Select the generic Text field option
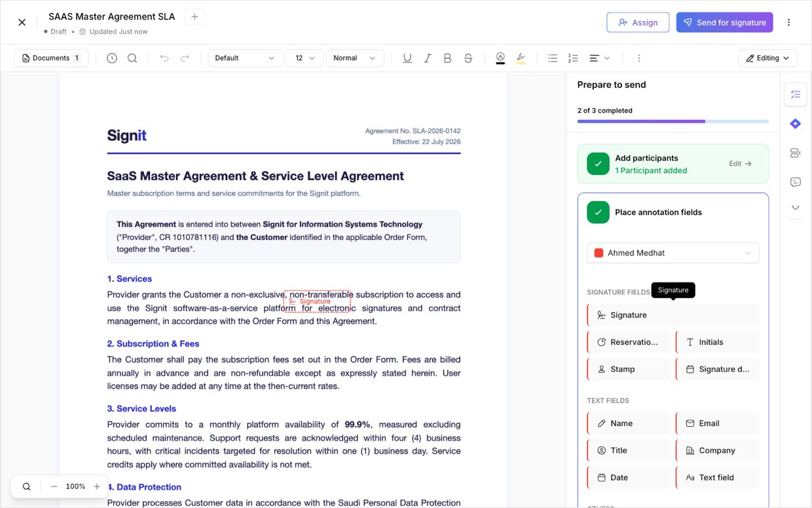The width and height of the screenshot is (812, 508). 718,478
